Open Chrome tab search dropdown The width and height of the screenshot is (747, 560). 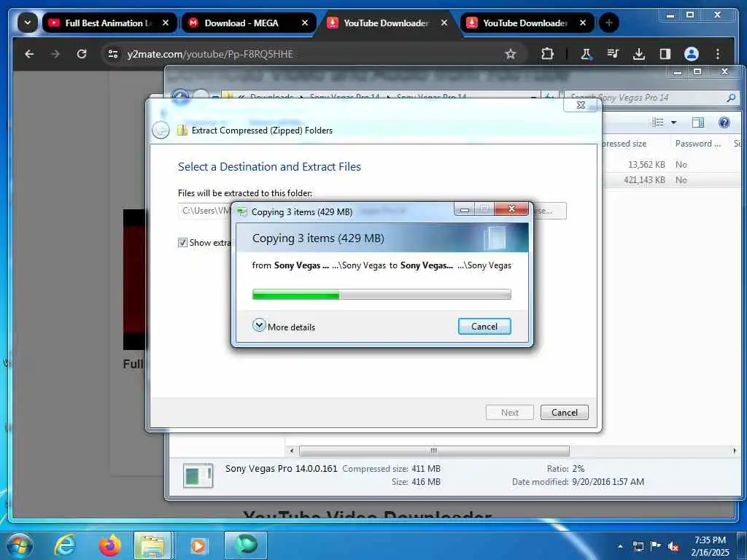click(x=28, y=23)
